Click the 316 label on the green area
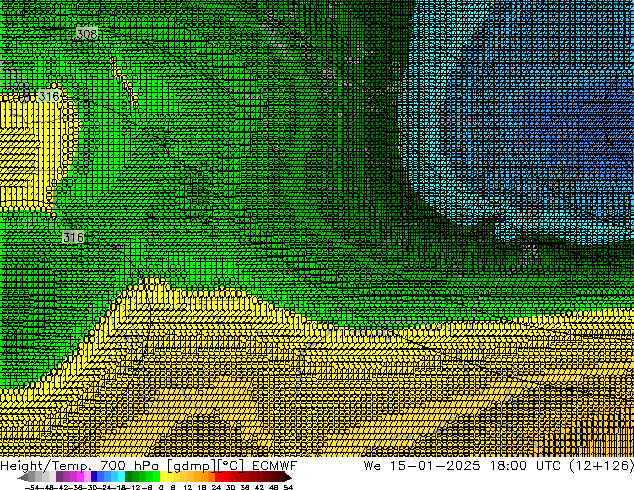 coord(73,237)
